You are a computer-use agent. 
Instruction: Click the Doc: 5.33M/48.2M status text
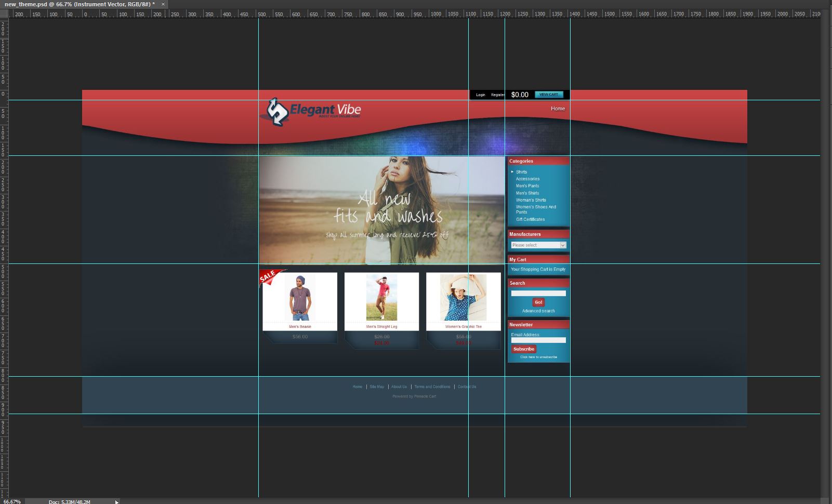click(69, 502)
